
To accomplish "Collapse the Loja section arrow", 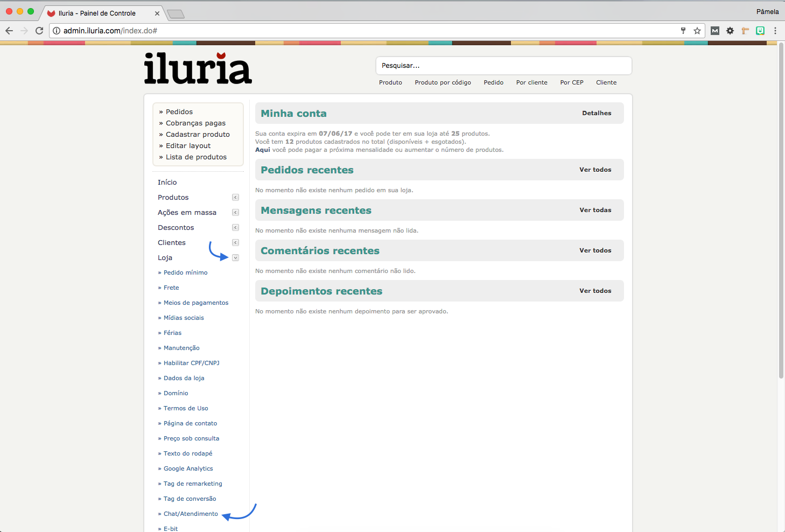I will 235,258.
